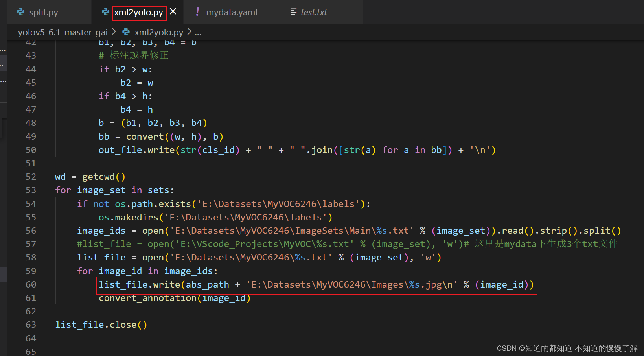Click the Python icon in the breadcrumb

[x=126, y=32]
